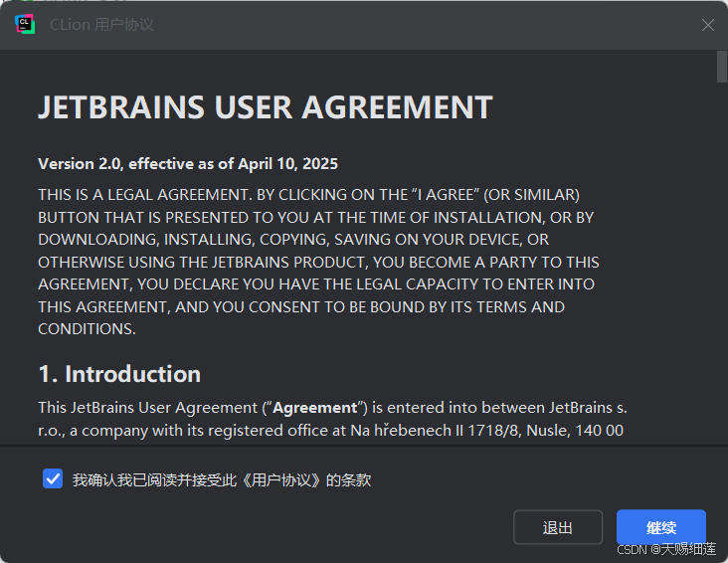
Task: Uncheck the user agreement acceptance checkbox
Action: coord(53,478)
